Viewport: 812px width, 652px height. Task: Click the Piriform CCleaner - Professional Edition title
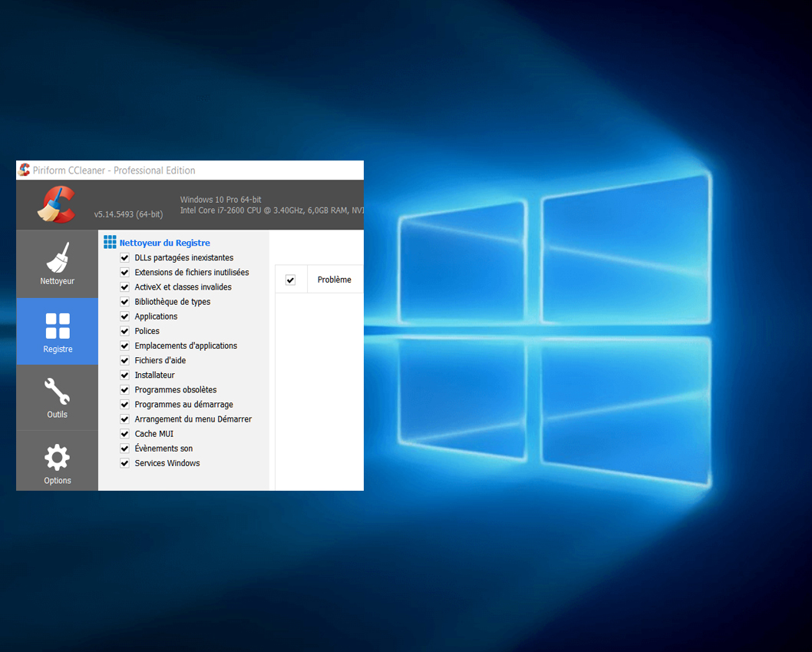pos(114,170)
